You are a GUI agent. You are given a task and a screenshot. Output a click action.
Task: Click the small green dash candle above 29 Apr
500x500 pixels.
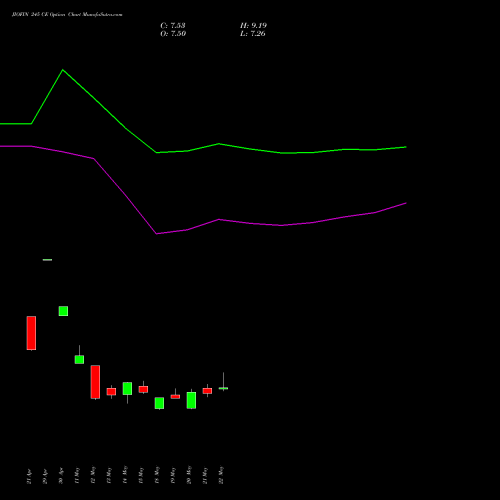click(x=47, y=260)
